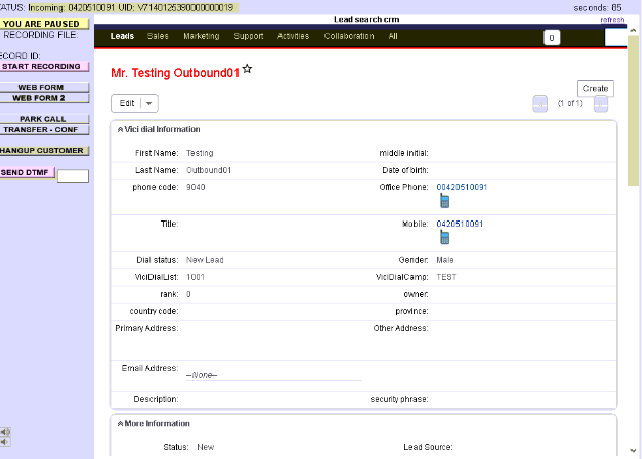This screenshot has height=459, width=642.
Task: Click Mobile number 0420510091 link
Action: pyautogui.click(x=459, y=224)
